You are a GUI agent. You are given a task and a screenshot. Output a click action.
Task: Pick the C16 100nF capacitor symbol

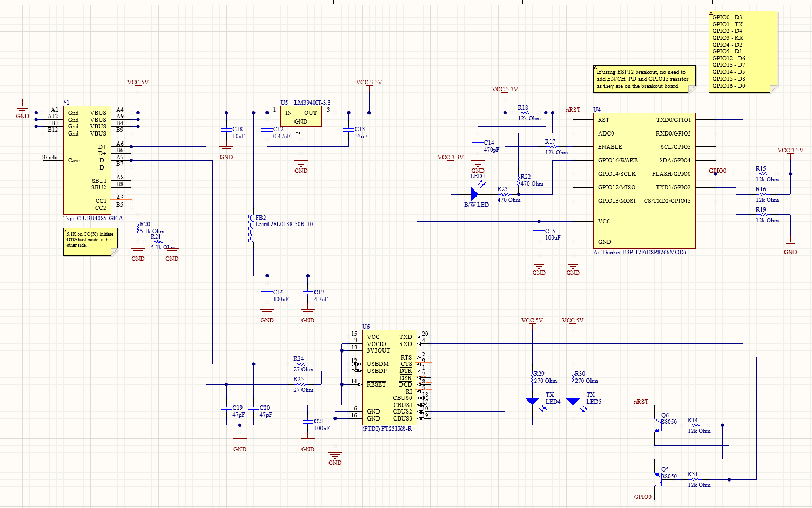267,293
